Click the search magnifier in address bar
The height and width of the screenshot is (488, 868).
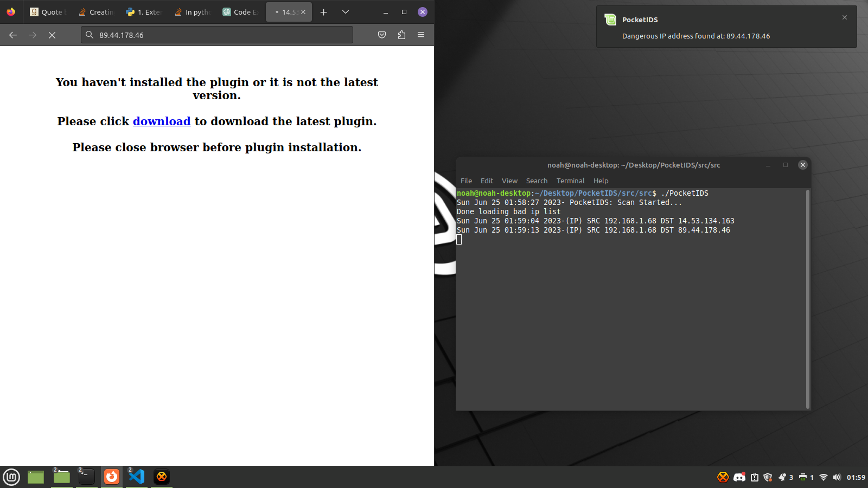(x=90, y=35)
